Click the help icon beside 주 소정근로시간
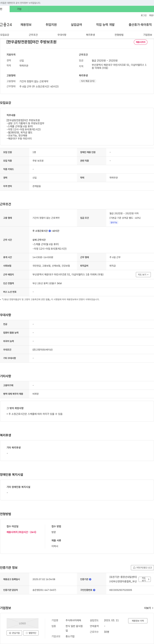Viewport: 154px width, 644px height. [x=50, y=231]
